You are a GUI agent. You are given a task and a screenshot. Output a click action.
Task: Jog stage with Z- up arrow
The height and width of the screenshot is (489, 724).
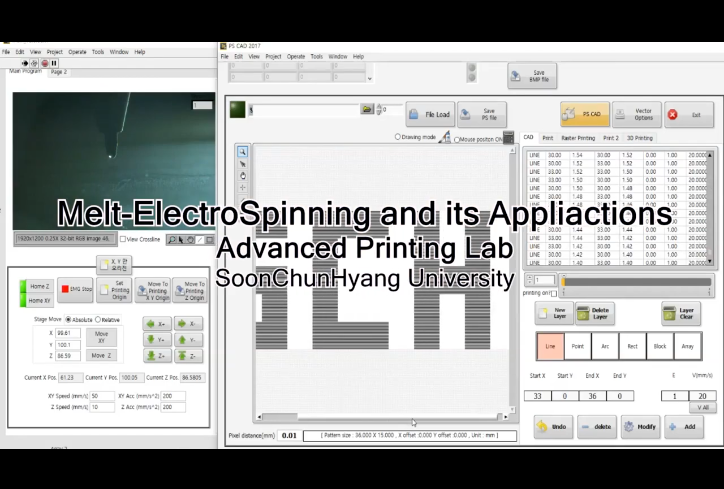click(188, 356)
